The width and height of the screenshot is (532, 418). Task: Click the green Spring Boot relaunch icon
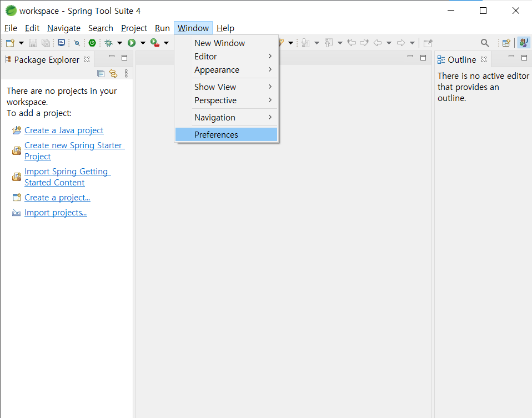92,43
